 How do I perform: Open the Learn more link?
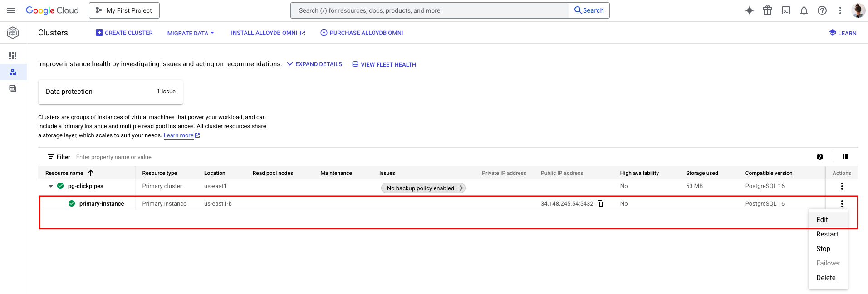coord(178,135)
